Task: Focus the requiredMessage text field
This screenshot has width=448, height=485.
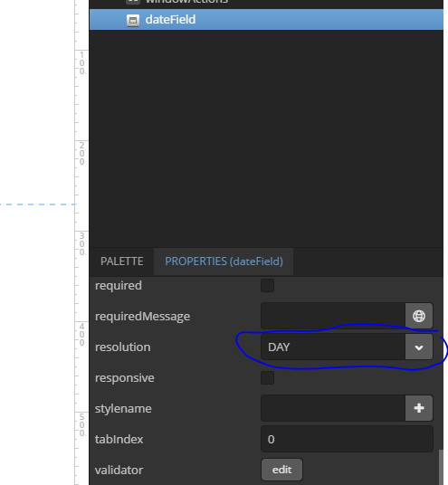Action: coord(333,316)
